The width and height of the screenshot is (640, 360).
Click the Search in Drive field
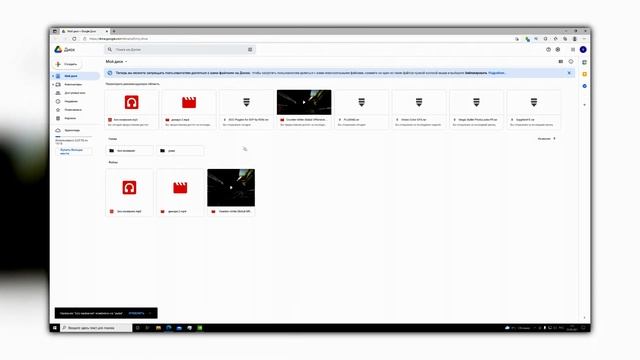pyautogui.click(x=180, y=49)
